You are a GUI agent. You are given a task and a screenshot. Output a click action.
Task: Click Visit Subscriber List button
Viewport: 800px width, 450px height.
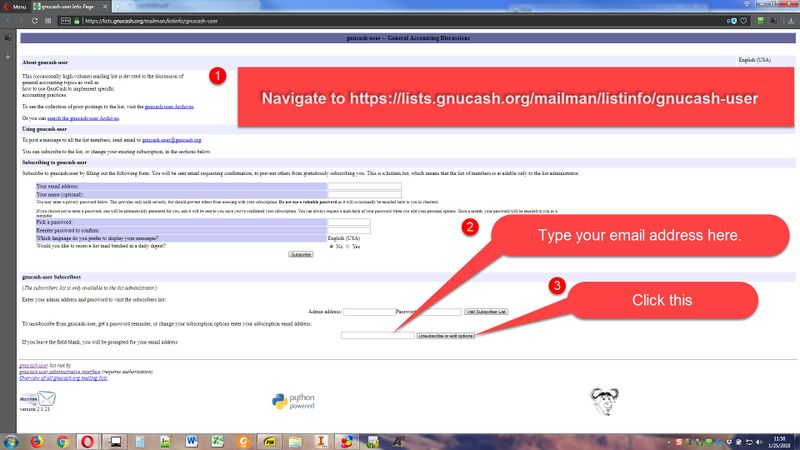[x=486, y=312]
